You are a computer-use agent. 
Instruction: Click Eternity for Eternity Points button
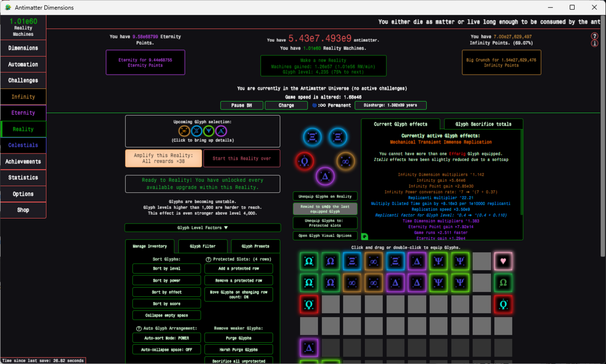(x=145, y=63)
